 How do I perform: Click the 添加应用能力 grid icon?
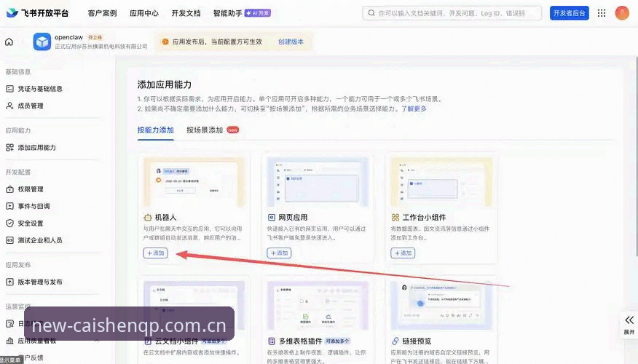tap(9, 148)
